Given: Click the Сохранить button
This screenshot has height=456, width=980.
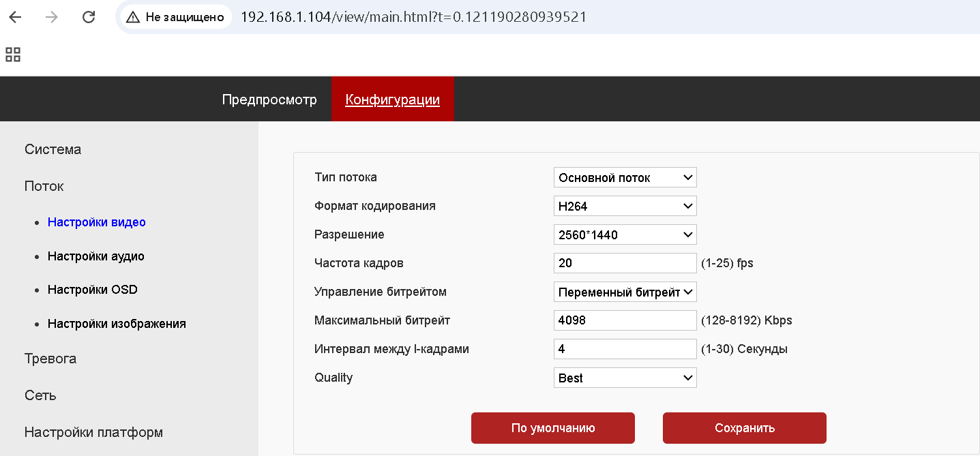Looking at the screenshot, I should pos(745,428).
